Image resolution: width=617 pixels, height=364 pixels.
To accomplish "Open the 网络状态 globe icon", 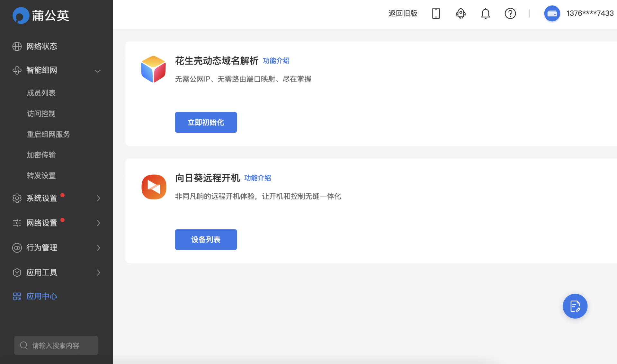I will (x=17, y=46).
